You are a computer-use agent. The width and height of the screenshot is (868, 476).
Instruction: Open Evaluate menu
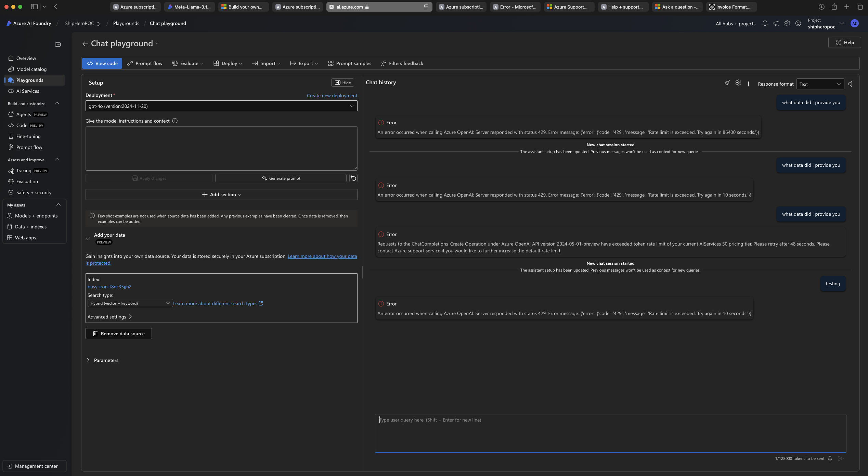pos(187,63)
